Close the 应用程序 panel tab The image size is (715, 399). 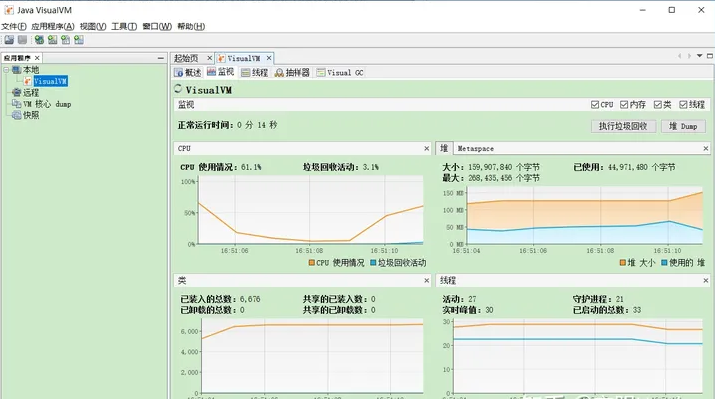pos(37,58)
